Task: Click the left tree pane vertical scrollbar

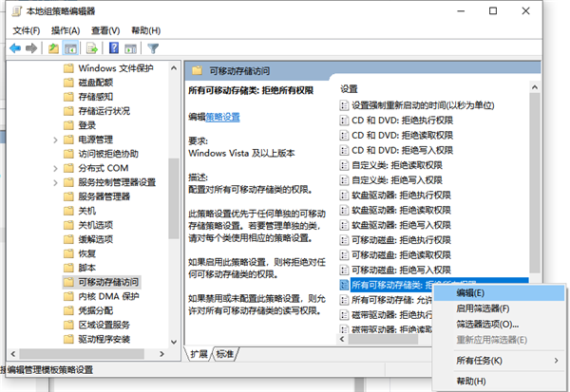Action: [173, 209]
